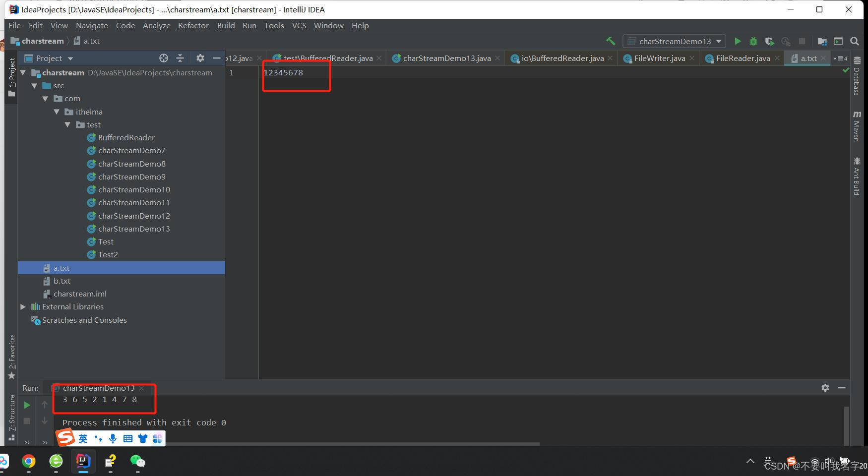Screen dimensions: 868x476
Task: Switch to charStreamDemo13.java editor tab
Action: [446, 59]
